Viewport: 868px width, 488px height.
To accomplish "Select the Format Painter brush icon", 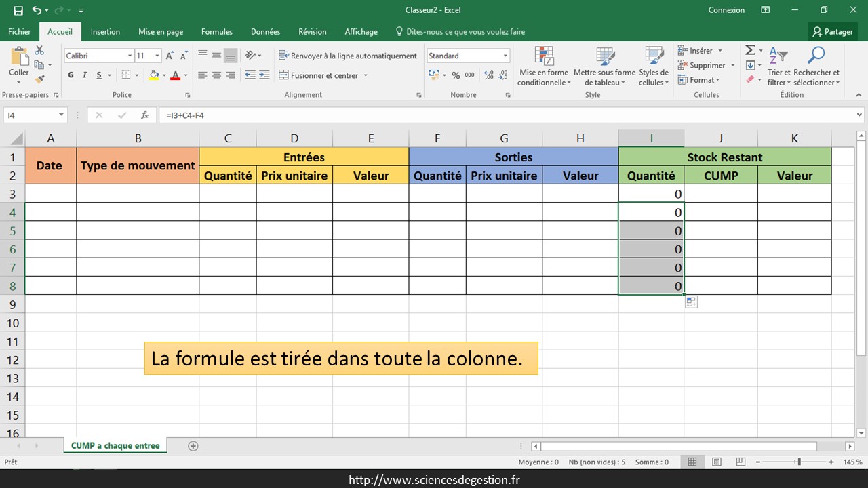I will tap(39, 79).
